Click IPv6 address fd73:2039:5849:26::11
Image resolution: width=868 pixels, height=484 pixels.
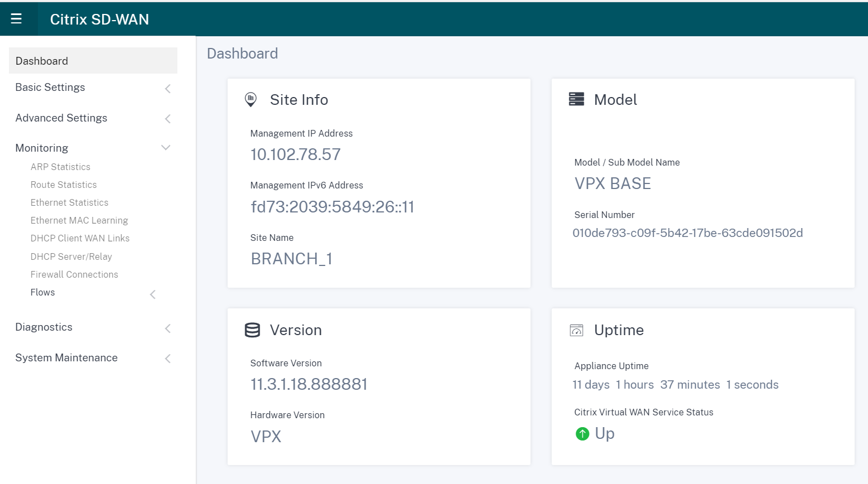(x=332, y=207)
